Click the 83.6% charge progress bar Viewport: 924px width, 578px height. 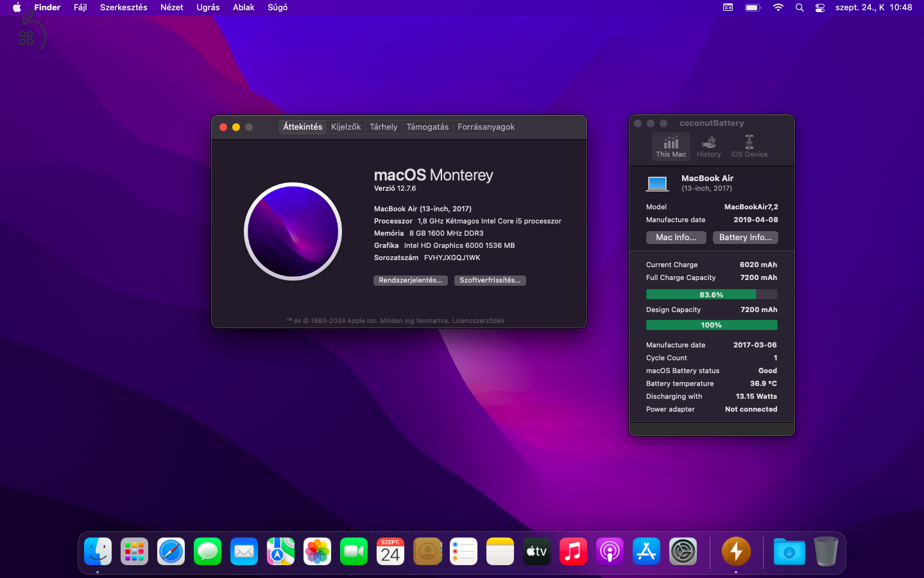click(712, 295)
